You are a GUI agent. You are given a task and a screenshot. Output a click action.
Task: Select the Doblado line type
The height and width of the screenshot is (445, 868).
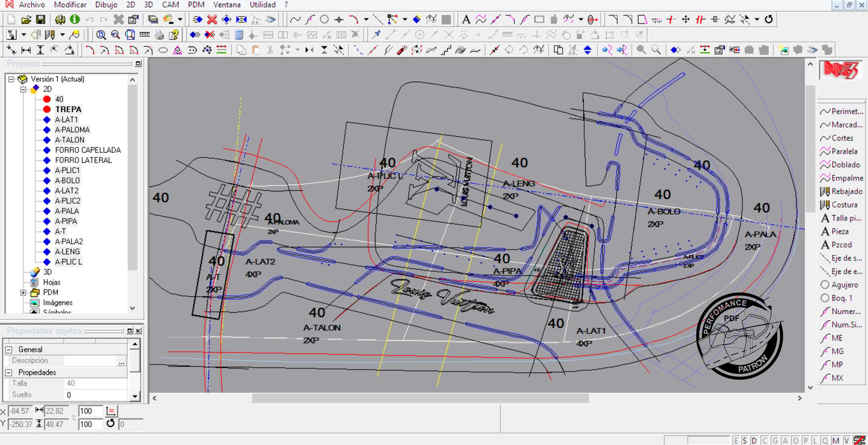coord(840,165)
